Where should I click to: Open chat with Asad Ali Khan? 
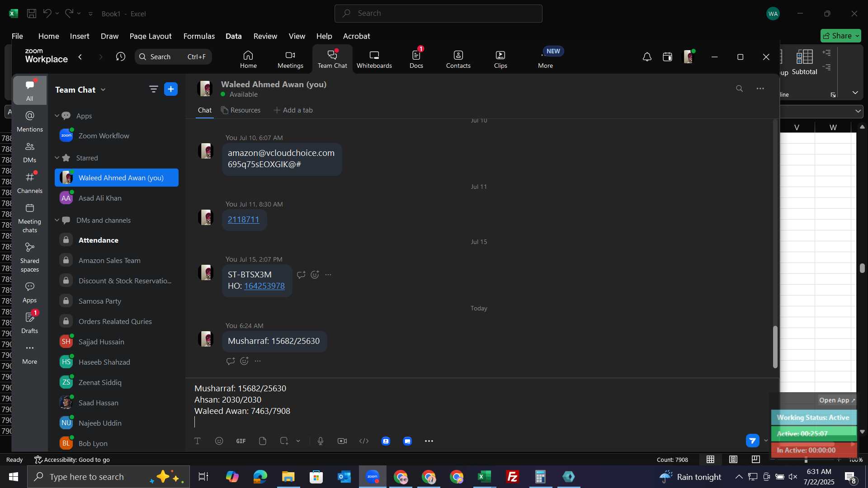[x=117, y=198]
